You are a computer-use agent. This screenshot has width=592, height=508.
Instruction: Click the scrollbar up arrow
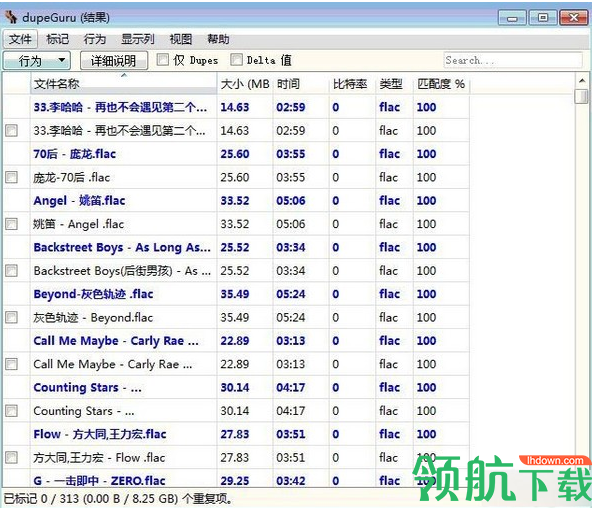pyautogui.click(x=582, y=80)
